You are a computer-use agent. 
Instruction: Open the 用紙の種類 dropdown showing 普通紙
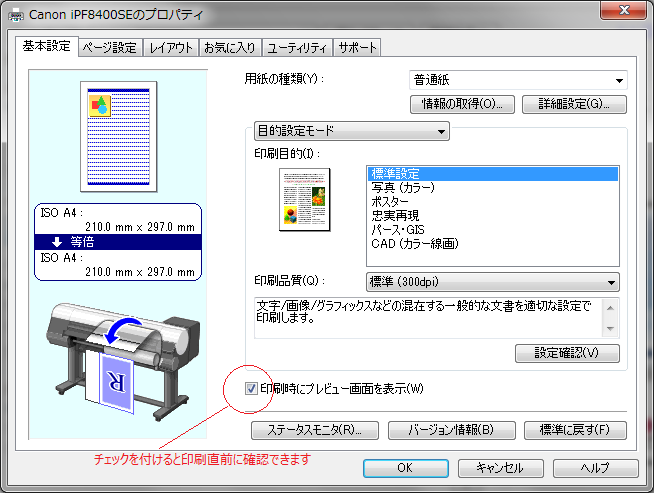point(518,80)
